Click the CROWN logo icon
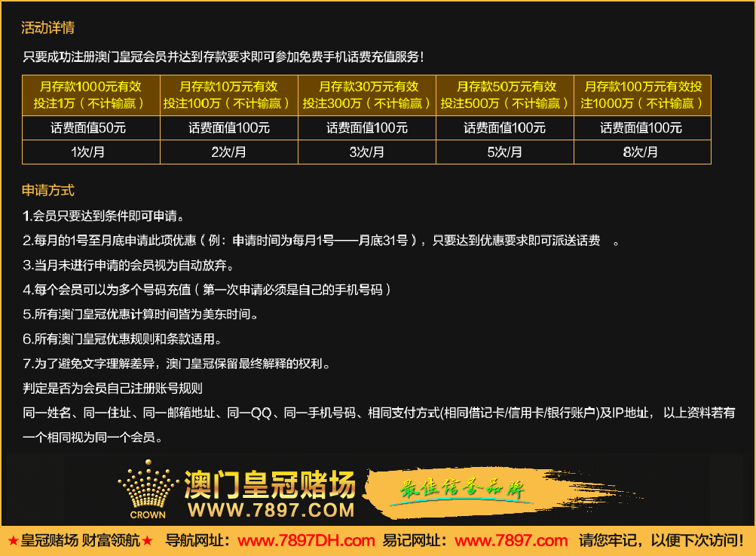Screen dimensions: 756x556 [148, 490]
